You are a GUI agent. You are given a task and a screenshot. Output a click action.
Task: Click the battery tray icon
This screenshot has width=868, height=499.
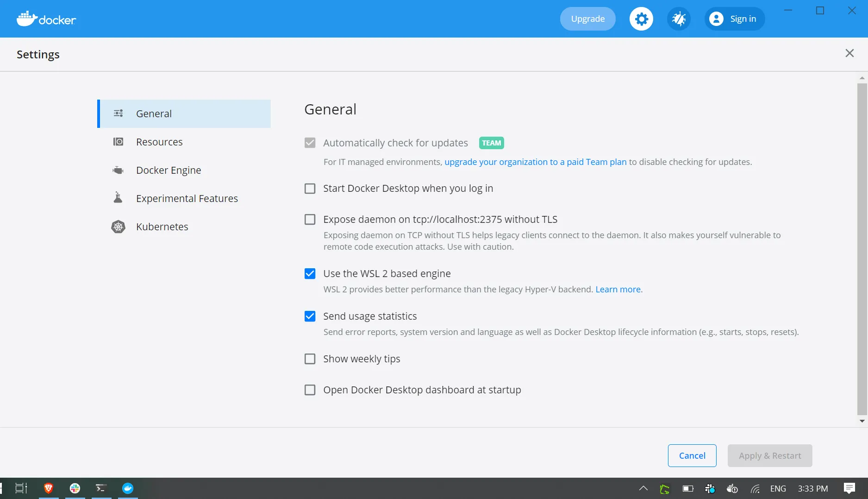point(688,489)
